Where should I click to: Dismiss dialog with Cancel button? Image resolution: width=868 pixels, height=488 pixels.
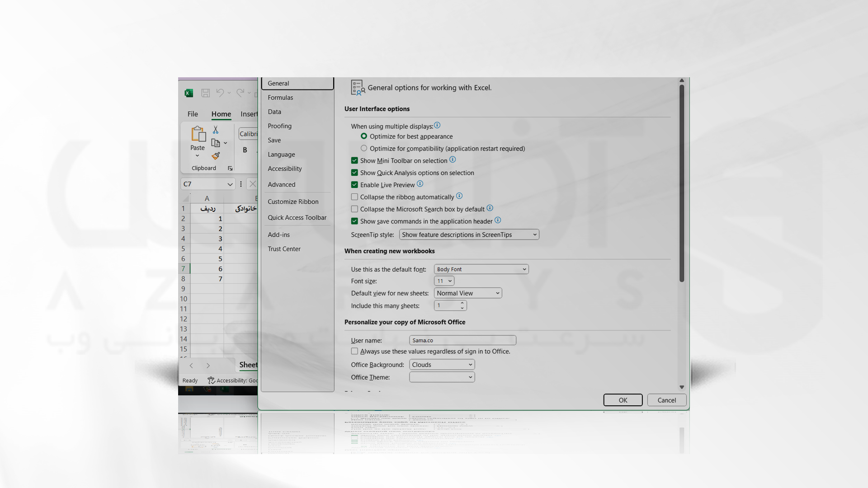pos(667,400)
